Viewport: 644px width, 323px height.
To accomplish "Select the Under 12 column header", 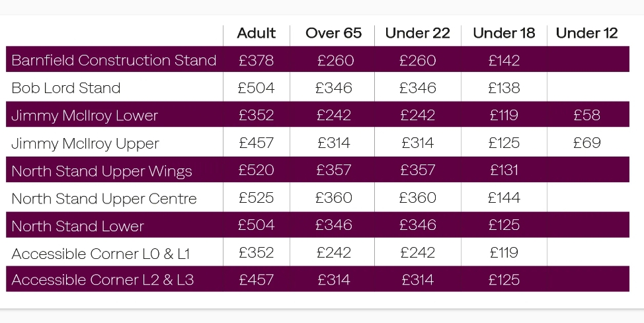I will click(x=586, y=34).
